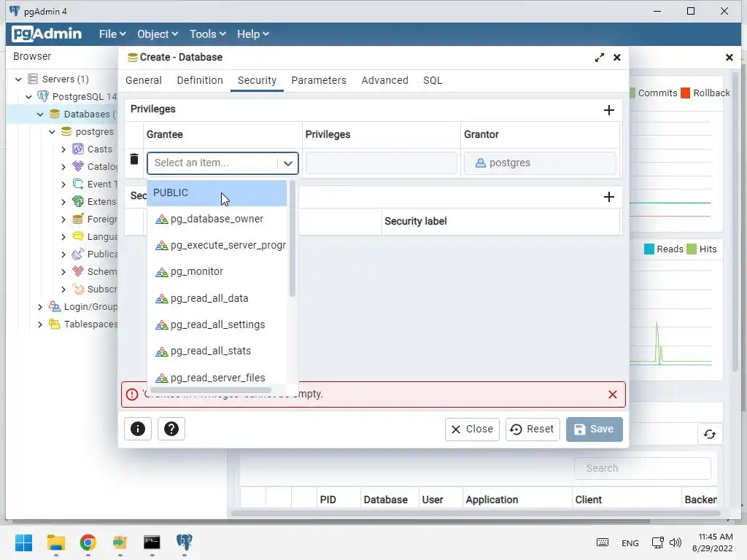The height and width of the screenshot is (560, 747).
Task: Select PUBLIC from grantee list
Action: (217, 192)
